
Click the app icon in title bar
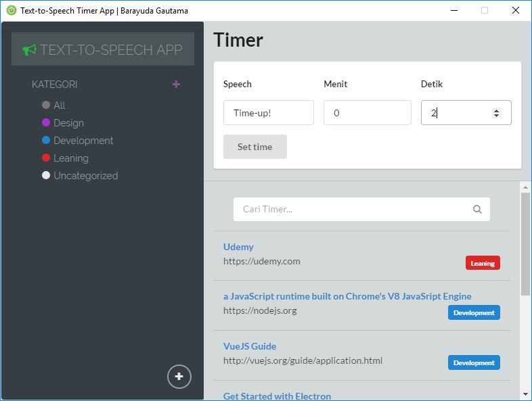(11, 10)
